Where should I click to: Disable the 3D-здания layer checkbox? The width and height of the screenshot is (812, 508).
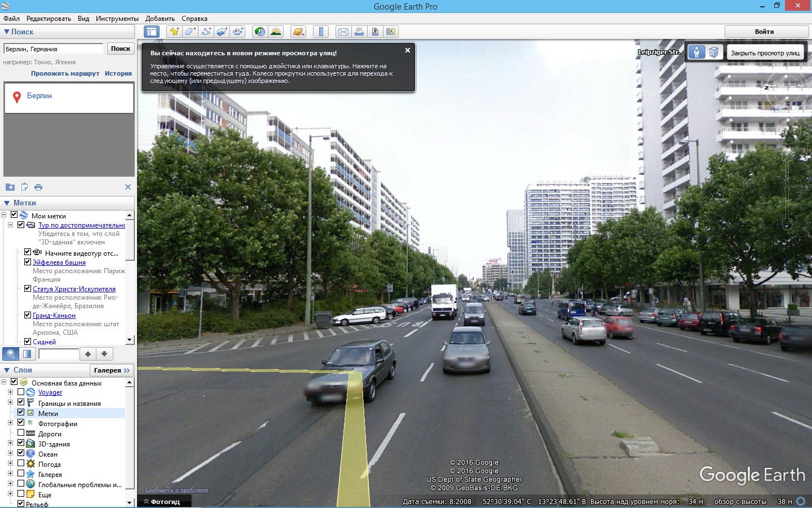click(x=21, y=443)
